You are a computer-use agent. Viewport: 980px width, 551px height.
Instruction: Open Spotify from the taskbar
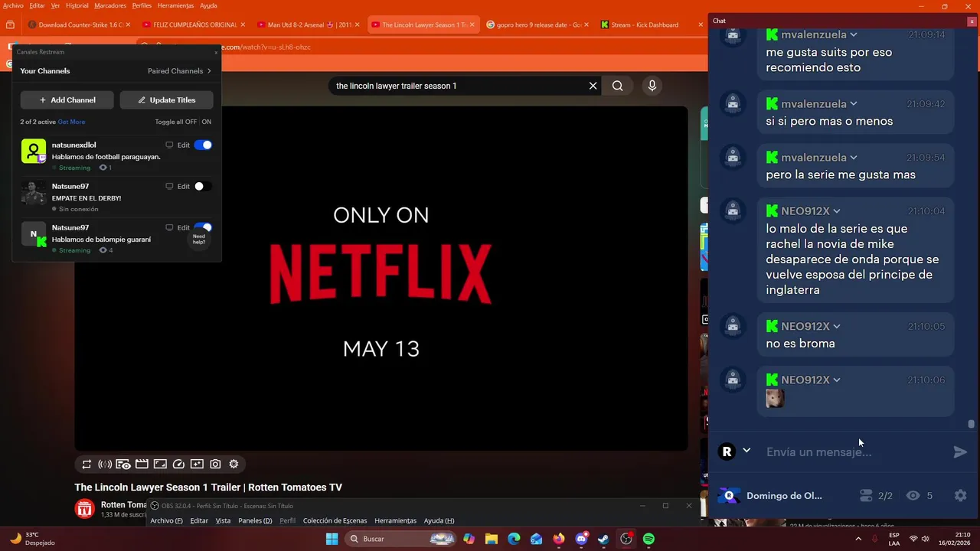pyautogui.click(x=648, y=539)
